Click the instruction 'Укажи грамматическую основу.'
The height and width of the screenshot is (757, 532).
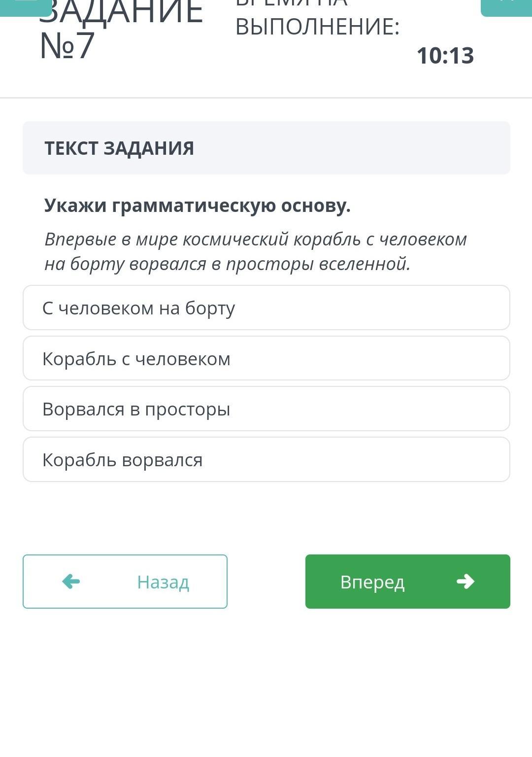tap(197, 206)
